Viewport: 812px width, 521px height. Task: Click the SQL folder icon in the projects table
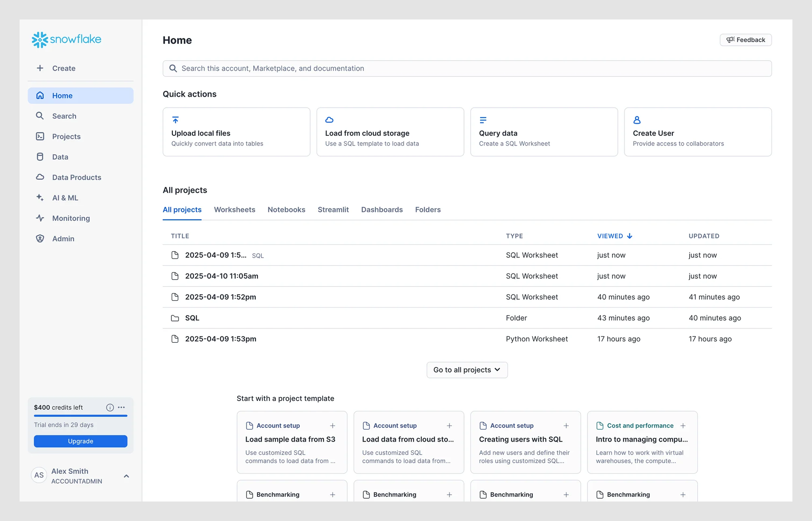(175, 318)
